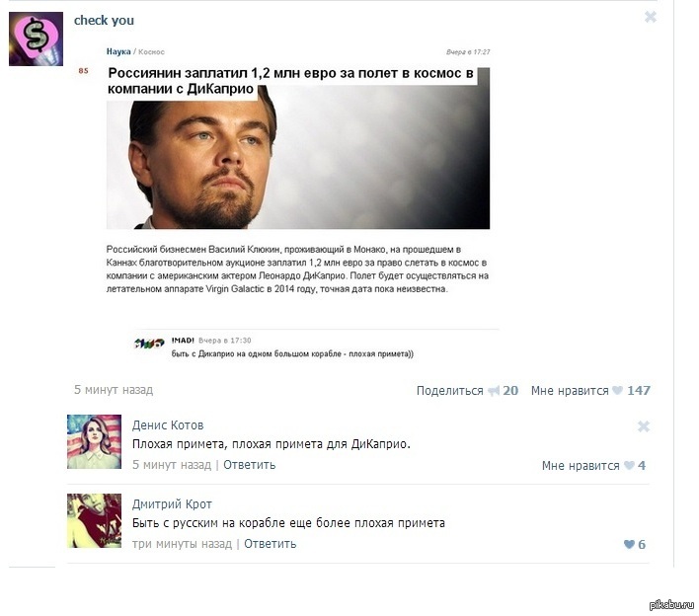
Task: Open Денис Котов's profile
Action: click(168, 425)
